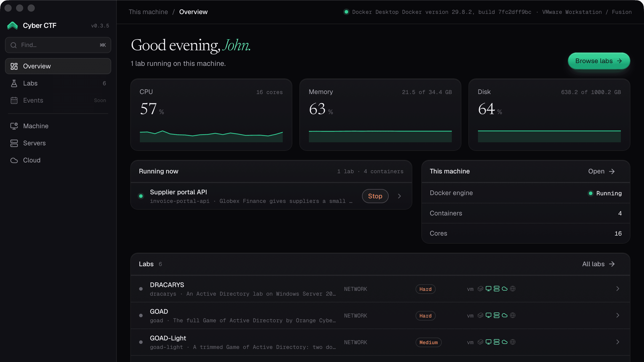Click the cloud icon in GOAD row

point(505,315)
